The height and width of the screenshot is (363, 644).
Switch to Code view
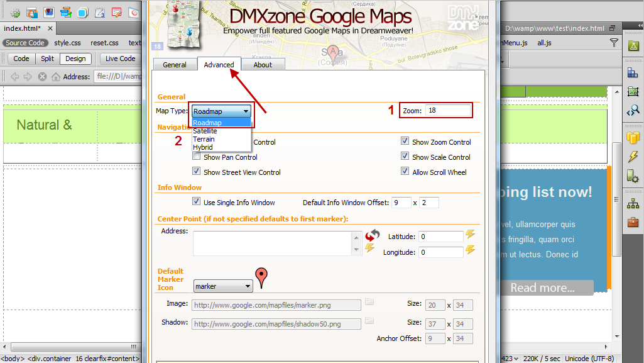tap(21, 59)
